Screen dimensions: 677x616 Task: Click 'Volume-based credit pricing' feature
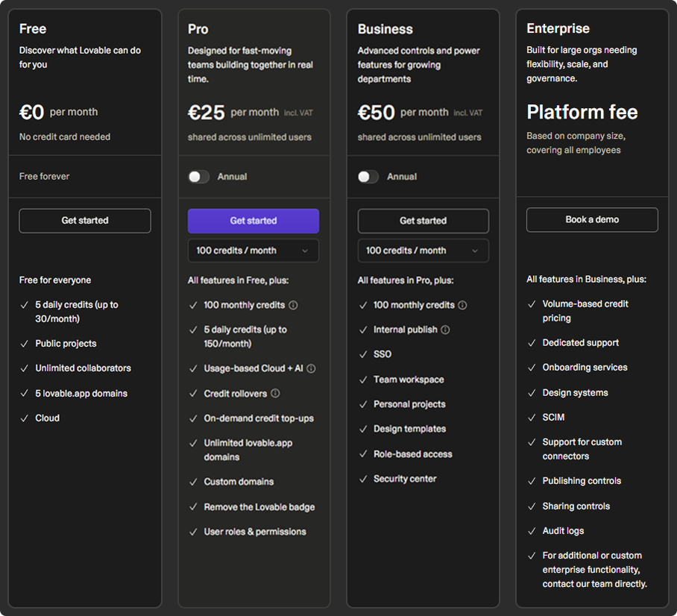click(585, 311)
